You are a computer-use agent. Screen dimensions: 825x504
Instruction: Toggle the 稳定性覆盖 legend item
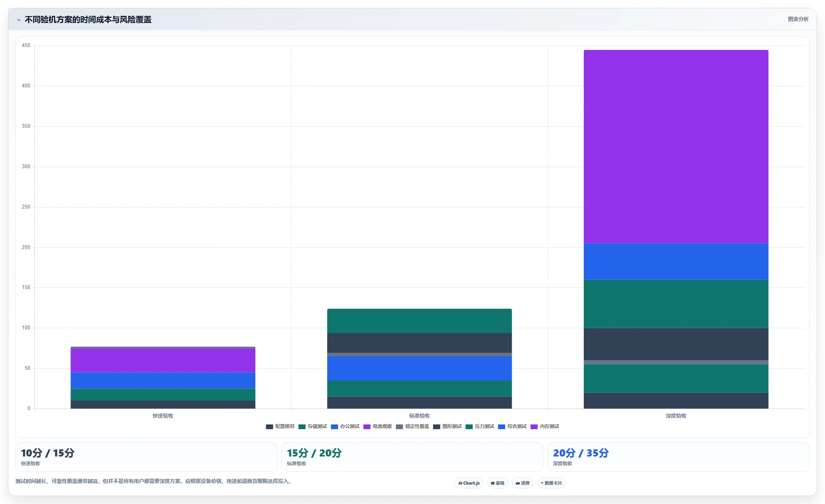tap(412, 426)
